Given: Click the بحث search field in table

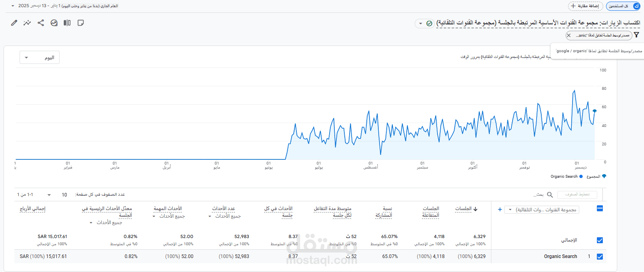Looking at the screenshot, I should pyautogui.click(x=539, y=195).
